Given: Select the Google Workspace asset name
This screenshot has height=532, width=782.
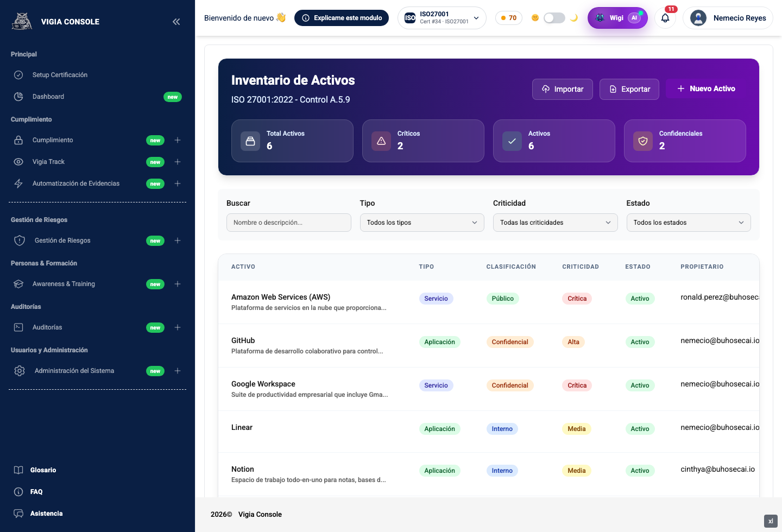Looking at the screenshot, I should coord(263,384).
